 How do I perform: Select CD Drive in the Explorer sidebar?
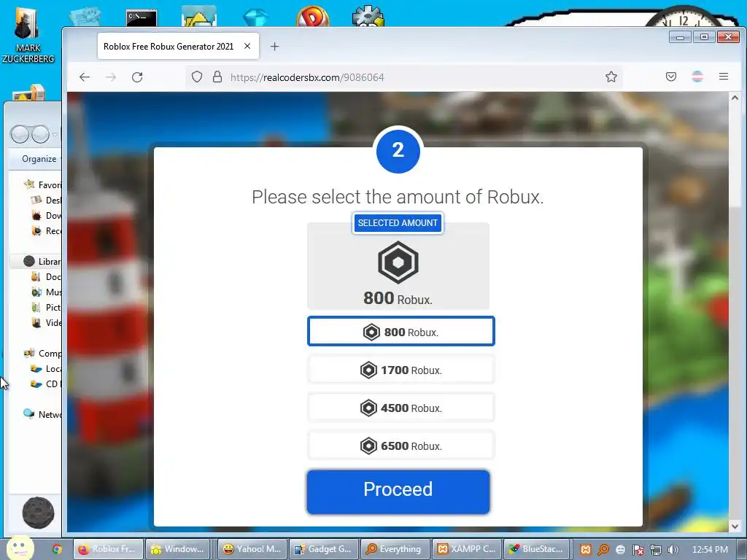(x=46, y=384)
